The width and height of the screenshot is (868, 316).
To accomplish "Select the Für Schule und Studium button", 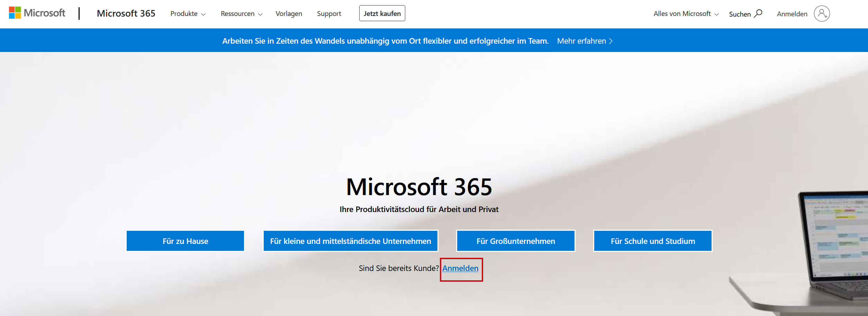I will coord(653,241).
